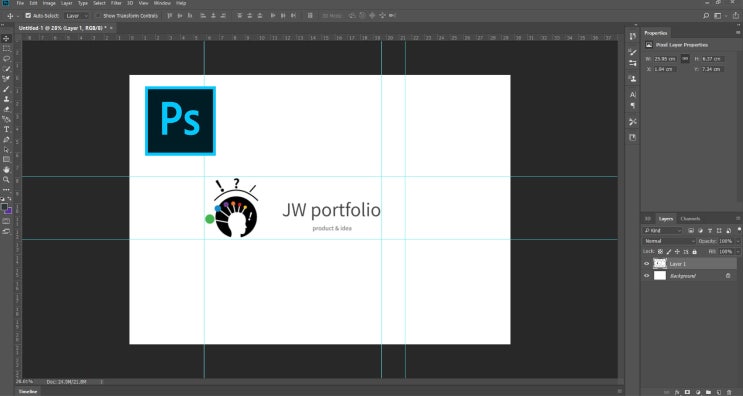Delete layer trash icon
This screenshot has height=396, width=743.
point(729,392)
